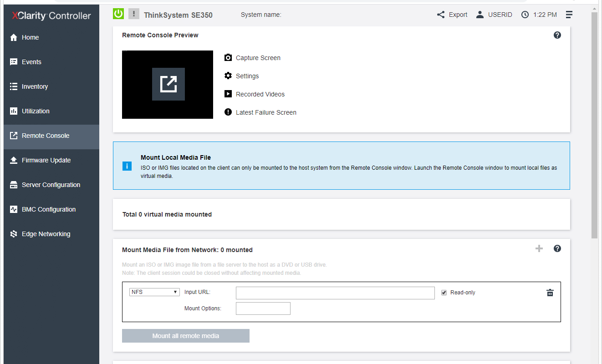Open Server Configuration section

click(51, 185)
